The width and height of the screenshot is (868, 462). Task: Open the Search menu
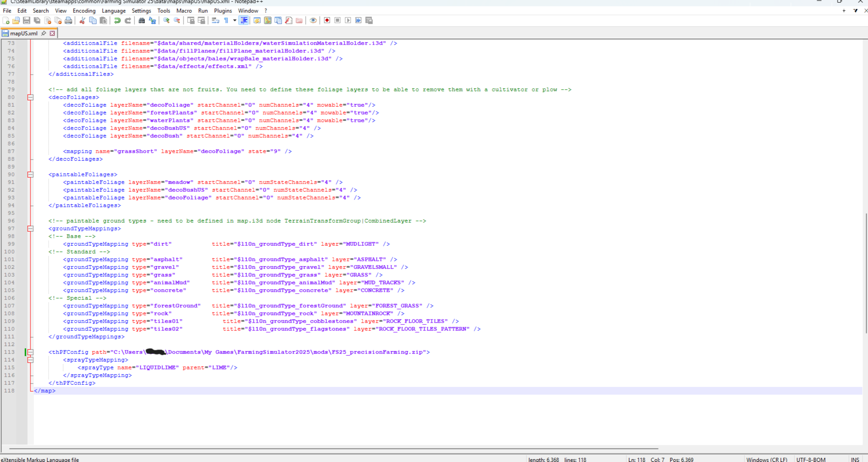[x=40, y=10]
